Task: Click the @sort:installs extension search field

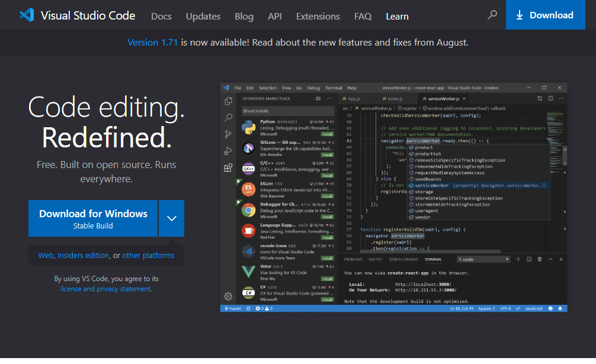Action: coord(288,111)
